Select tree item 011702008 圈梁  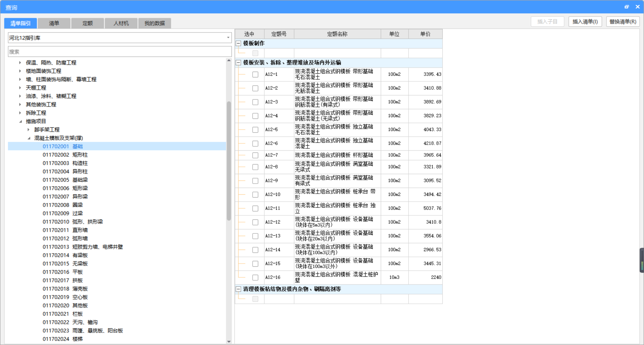[x=63, y=205]
